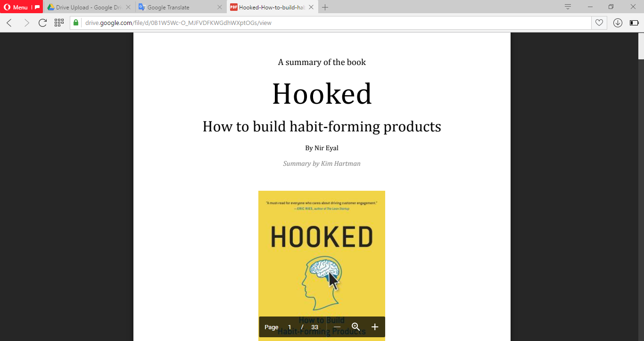
Task: Close the Drive Upload tab
Action: point(128,7)
